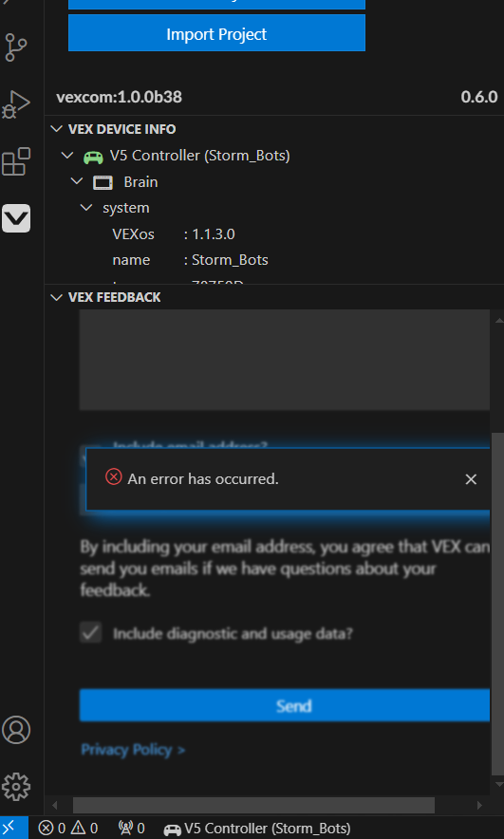
Task: Open the Privacy Policy link
Action: 133,750
